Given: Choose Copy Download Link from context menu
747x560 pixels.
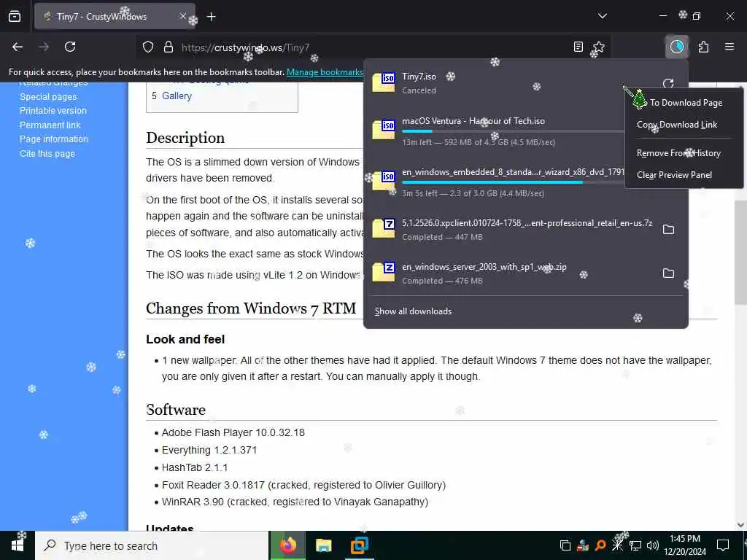Looking at the screenshot, I should [684, 124].
